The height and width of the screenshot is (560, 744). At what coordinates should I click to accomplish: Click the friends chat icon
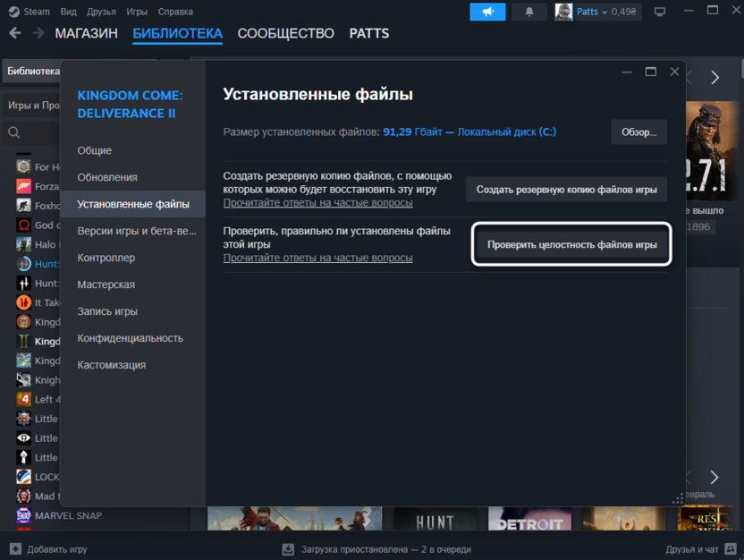pos(731,549)
